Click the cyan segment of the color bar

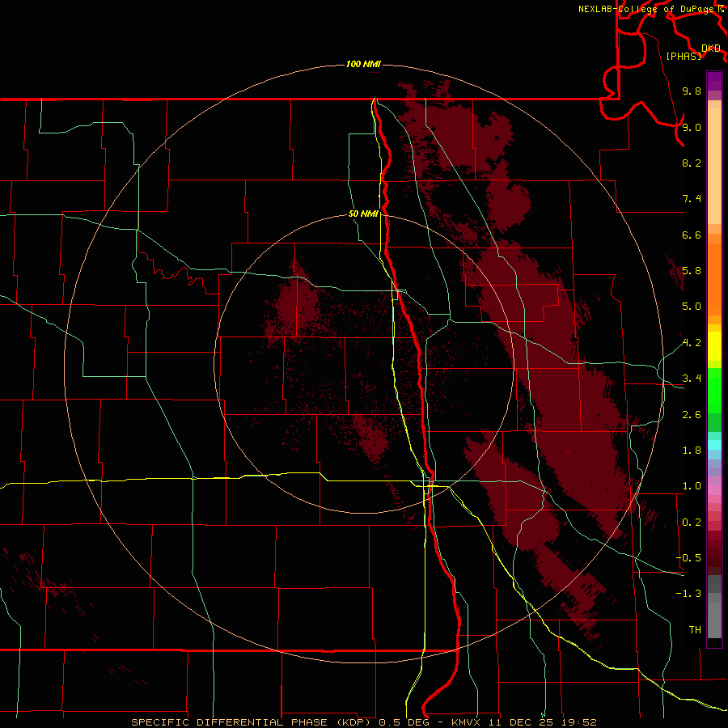(x=714, y=444)
